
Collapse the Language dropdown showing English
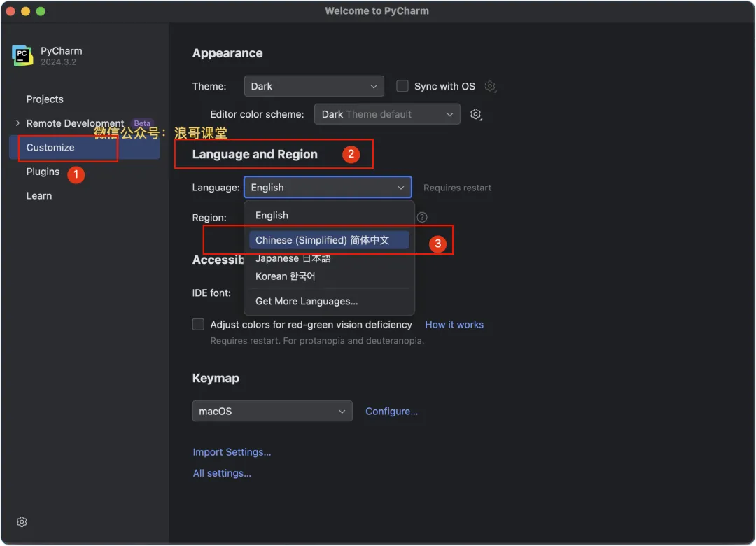328,187
